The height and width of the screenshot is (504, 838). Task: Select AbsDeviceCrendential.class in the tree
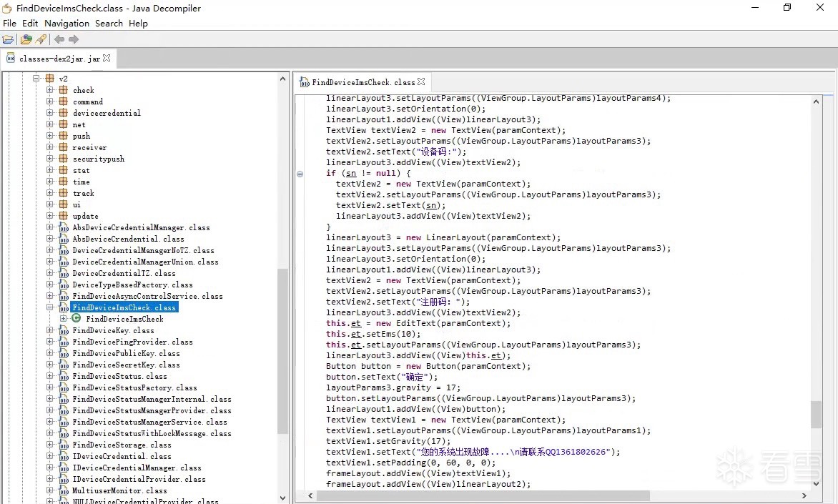click(128, 239)
